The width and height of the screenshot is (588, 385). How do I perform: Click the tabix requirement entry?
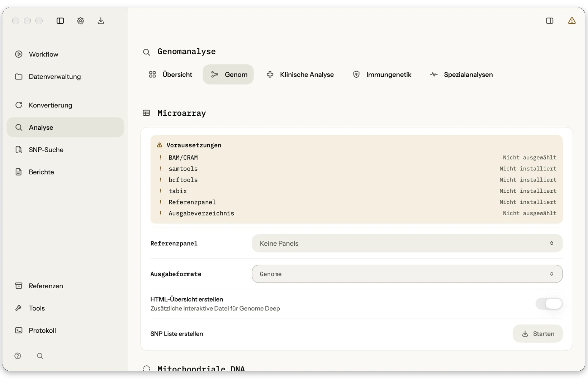(x=357, y=191)
